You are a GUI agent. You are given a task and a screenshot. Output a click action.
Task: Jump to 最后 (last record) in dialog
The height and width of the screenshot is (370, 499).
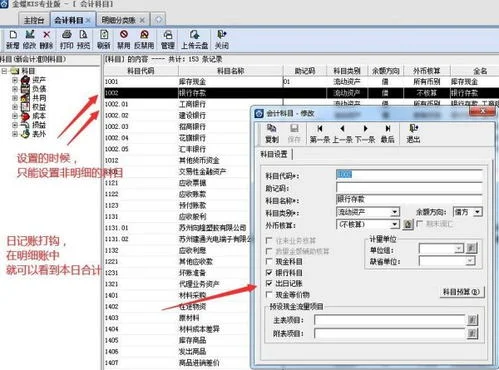[388, 133]
